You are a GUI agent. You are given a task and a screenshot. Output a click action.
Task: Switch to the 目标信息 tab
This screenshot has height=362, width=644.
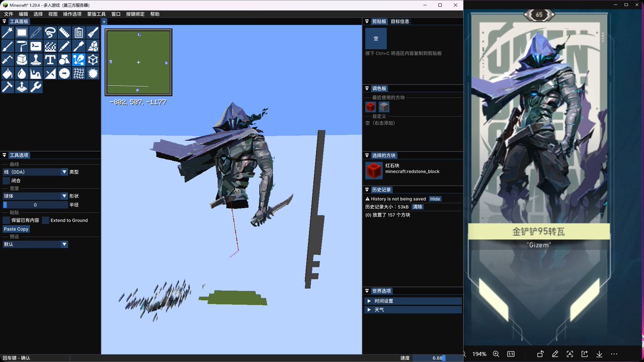tap(400, 21)
